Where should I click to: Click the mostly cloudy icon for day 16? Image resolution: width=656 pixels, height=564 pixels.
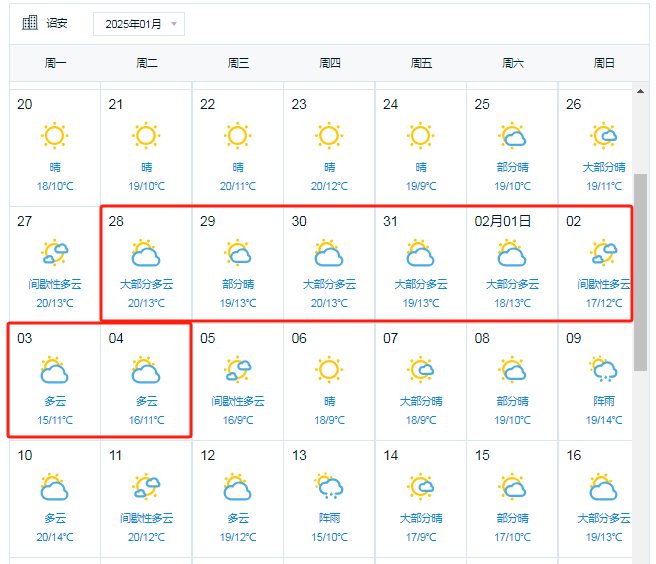pyautogui.click(x=604, y=487)
